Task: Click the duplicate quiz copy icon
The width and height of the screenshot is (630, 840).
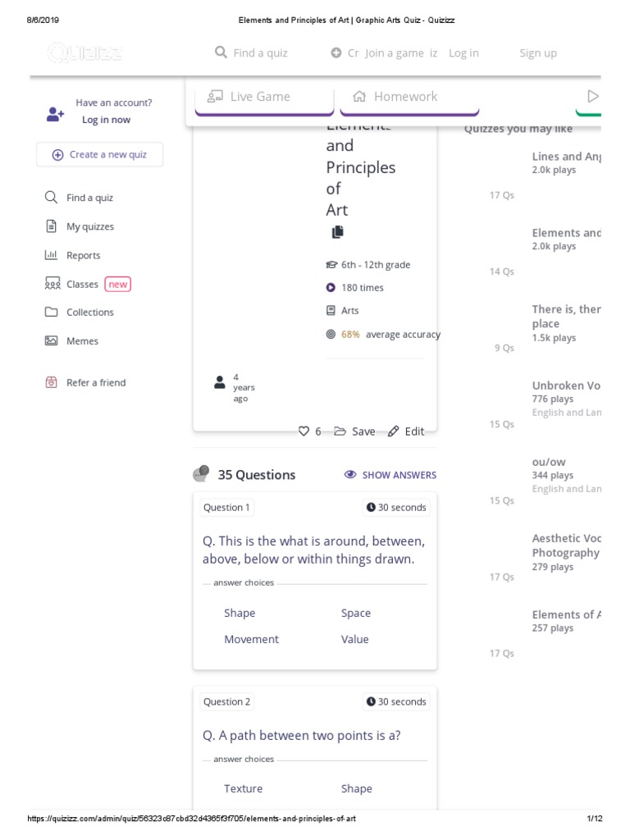Action: coord(337,232)
